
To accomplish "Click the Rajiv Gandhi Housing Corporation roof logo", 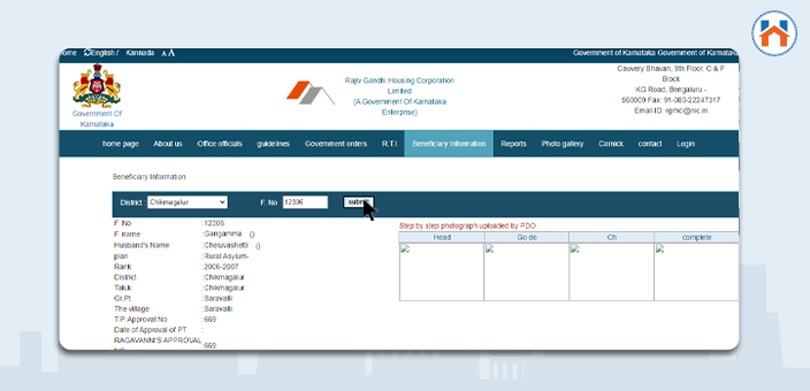I will pyautogui.click(x=310, y=93).
